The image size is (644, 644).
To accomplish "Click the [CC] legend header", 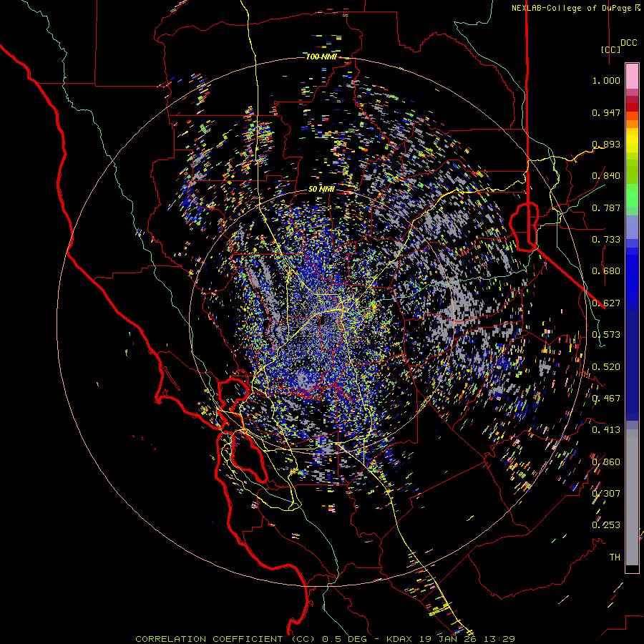I will (611, 49).
